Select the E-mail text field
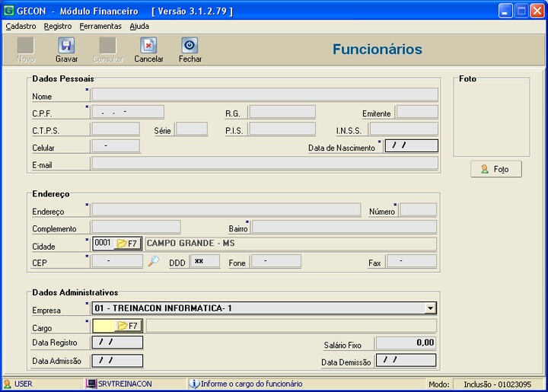This screenshot has height=392, width=548. coord(264,163)
